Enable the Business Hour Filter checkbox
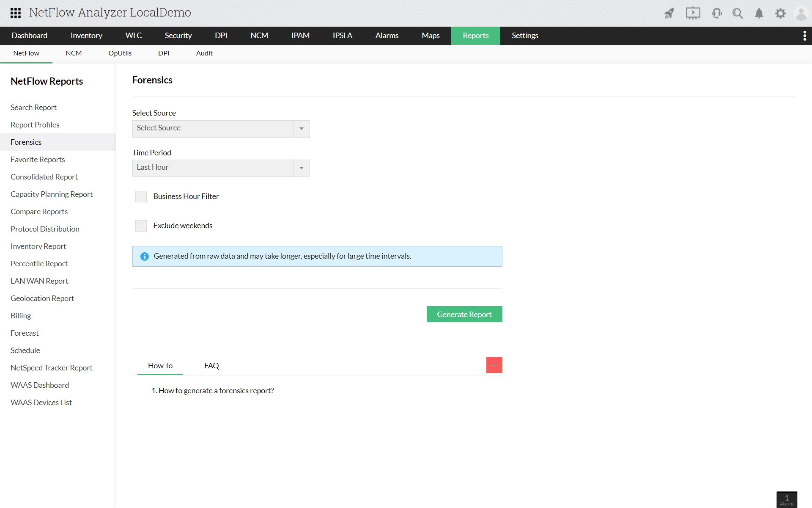Screen dimensions: 812x508 pyautogui.click(x=141, y=196)
